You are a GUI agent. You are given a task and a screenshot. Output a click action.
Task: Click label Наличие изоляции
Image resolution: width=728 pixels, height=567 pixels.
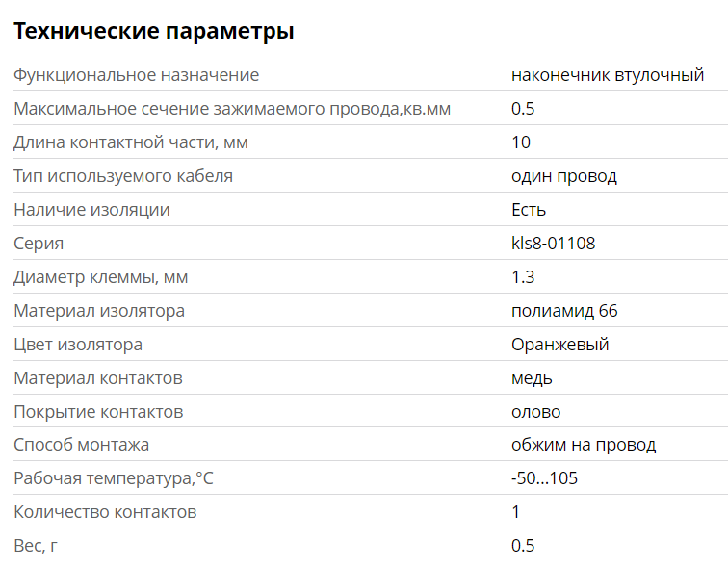pos(91,210)
